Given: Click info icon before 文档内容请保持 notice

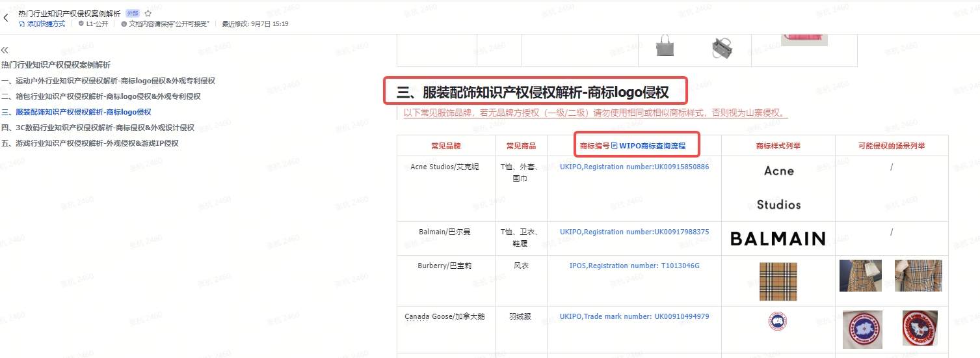Looking at the screenshot, I should 124,24.
